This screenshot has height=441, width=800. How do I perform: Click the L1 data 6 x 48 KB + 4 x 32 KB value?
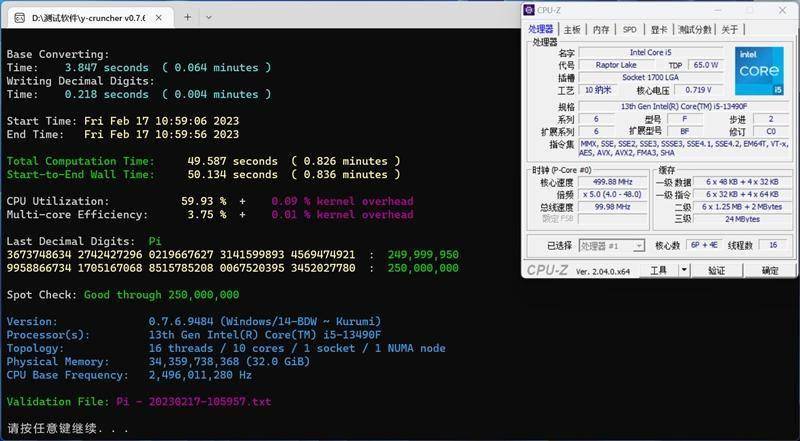[742, 182]
